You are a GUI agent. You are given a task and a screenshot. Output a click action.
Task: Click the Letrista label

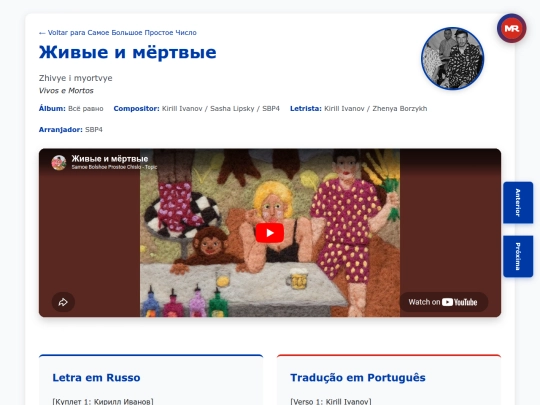point(306,109)
